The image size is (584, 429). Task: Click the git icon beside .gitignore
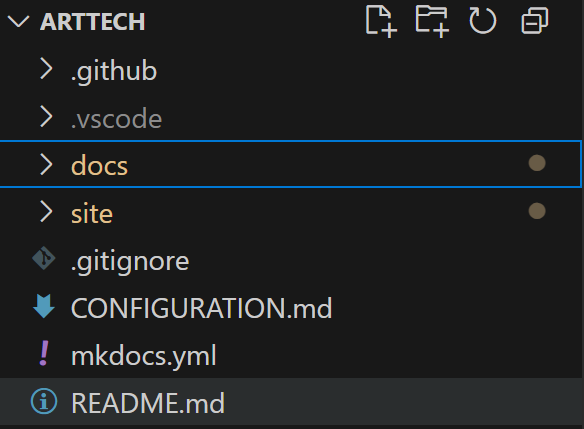point(44,258)
